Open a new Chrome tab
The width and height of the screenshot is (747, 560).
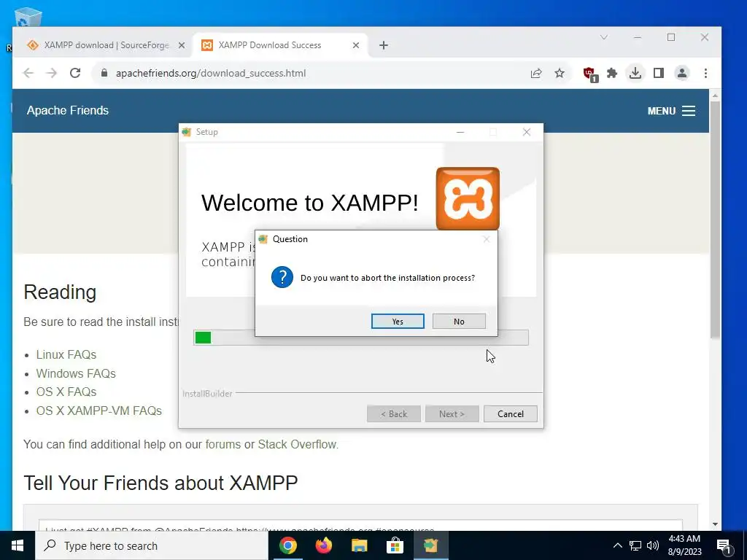click(x=384, y=45)
